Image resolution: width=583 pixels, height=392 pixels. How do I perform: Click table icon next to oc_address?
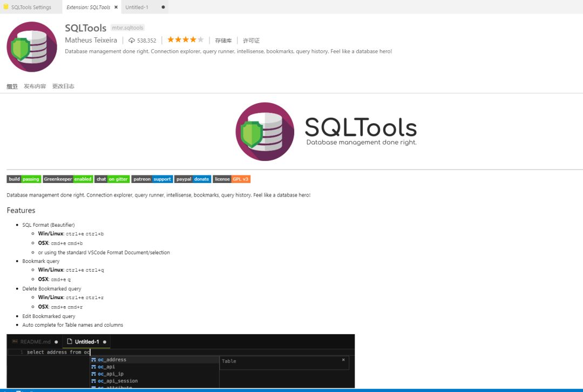point(94,360)
